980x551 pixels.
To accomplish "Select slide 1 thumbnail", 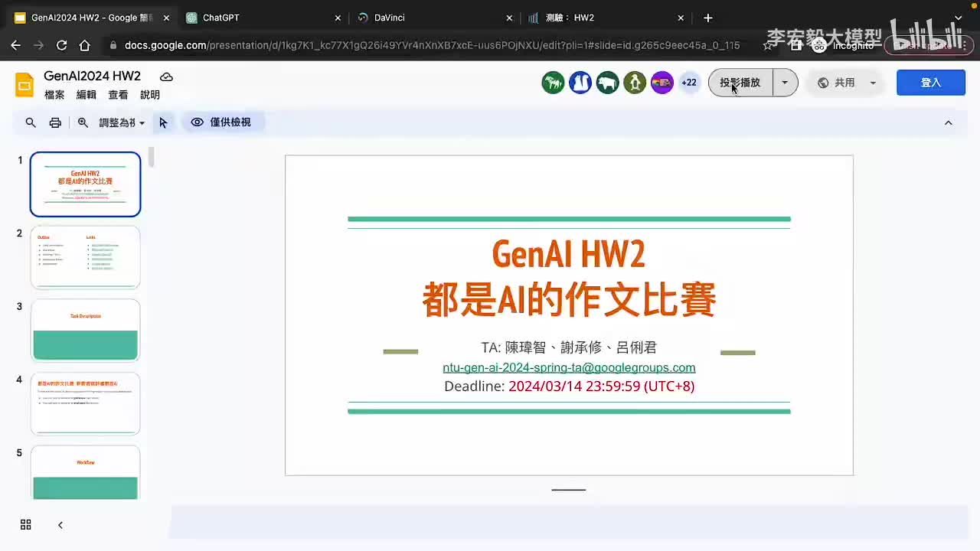I will tap(85, 184).
